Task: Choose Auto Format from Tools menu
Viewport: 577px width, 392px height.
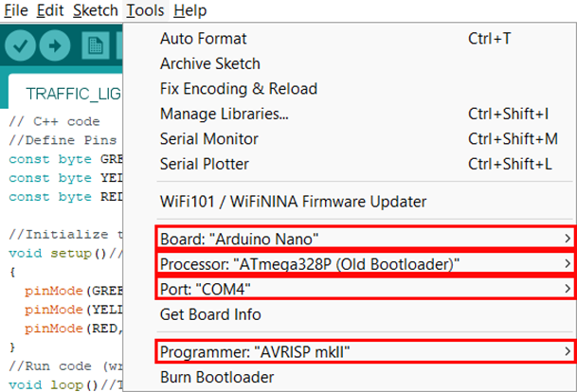Action: pyautogui.click(x=349, y=39)
